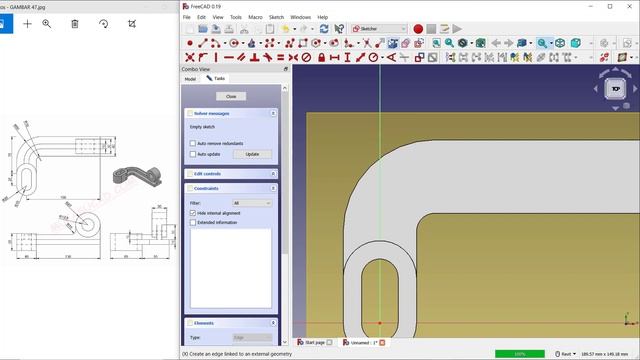Click delete trash icon in photo viewer
Viewport: 640px width, 360px height.
[75, 24]
